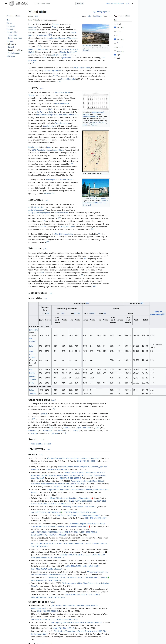Jump to (Top) in contents sidebar
The image size is (166, 644).
[8, 20]
